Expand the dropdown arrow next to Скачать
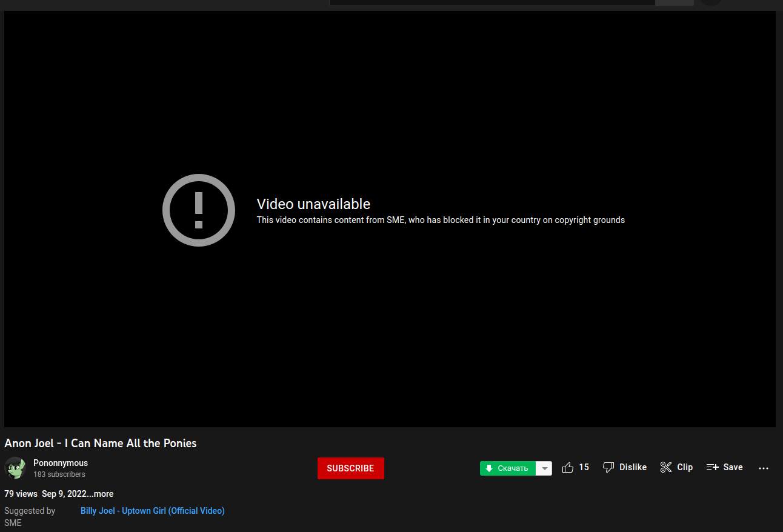 click(x=544, y=468)
